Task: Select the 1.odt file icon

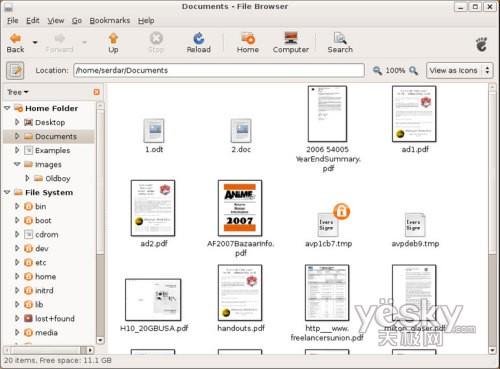Action: (154, 131)
